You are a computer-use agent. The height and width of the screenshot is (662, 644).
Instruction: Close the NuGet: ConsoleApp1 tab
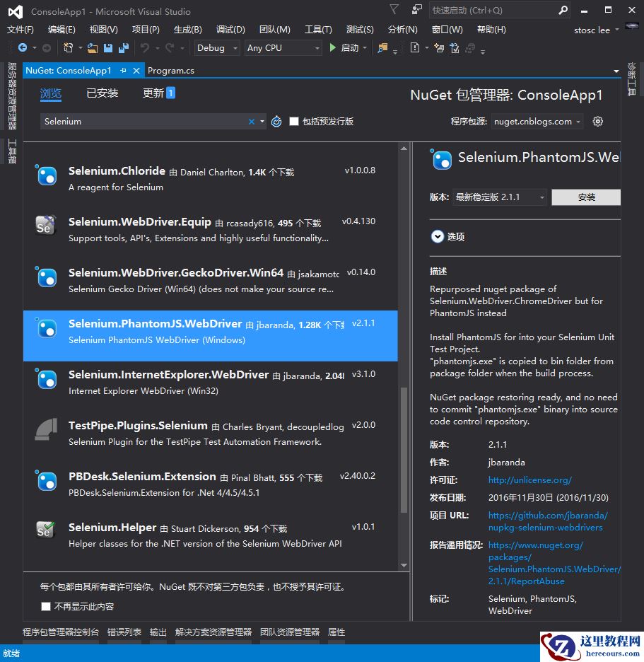(x=136, y=71)
